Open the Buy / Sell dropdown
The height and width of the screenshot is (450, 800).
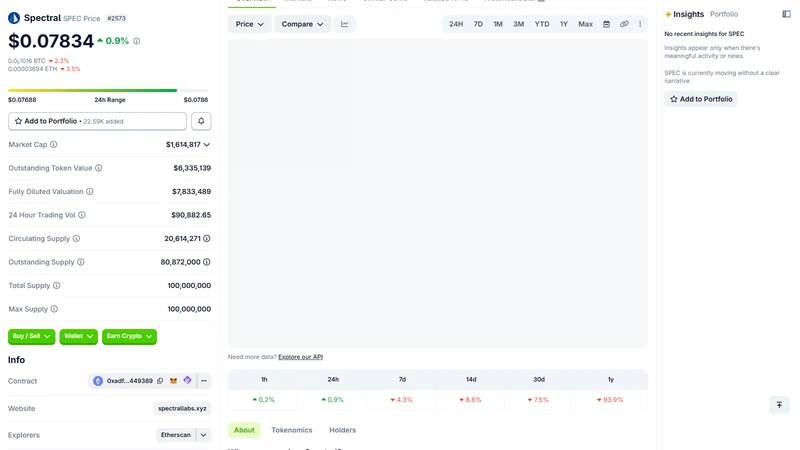(32, 336)
